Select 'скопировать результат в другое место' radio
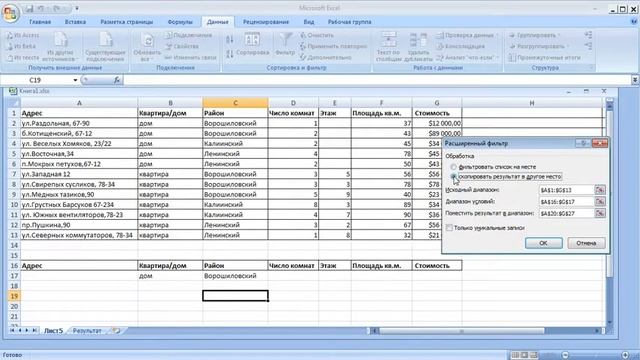640x360 pixels. click(453, 176)
